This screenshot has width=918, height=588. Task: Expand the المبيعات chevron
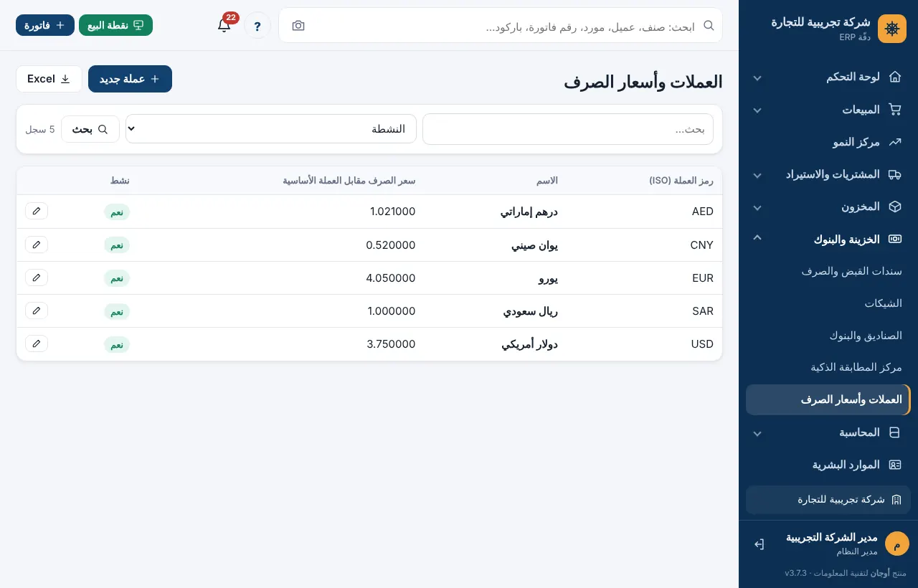757,110
